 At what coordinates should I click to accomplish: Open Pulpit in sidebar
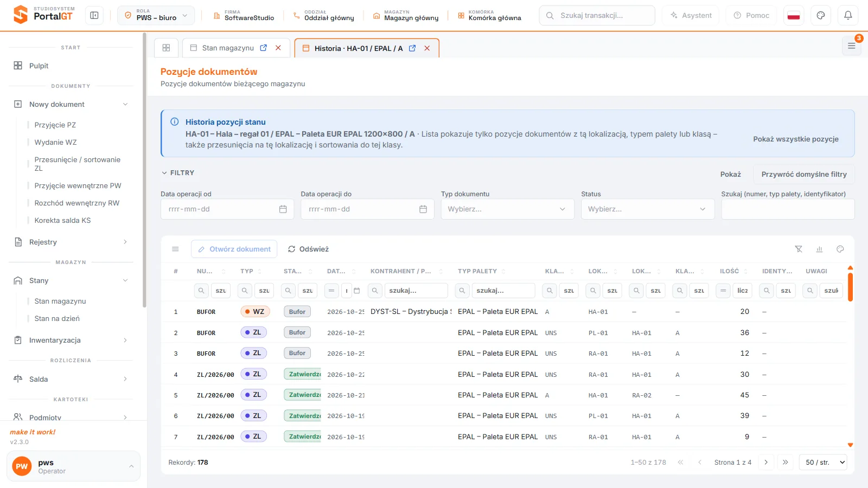pyautogui.click(x=71, y=66)
